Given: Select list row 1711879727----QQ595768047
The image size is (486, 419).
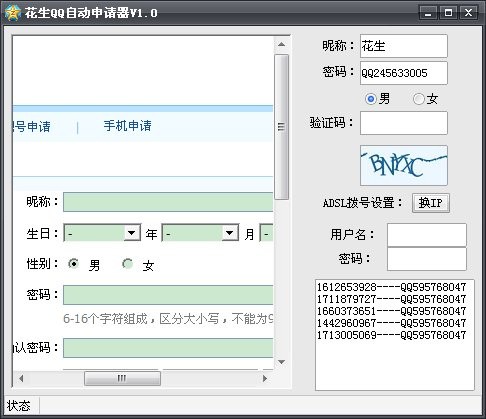Looking at the screenshot, I should (391, 299).
